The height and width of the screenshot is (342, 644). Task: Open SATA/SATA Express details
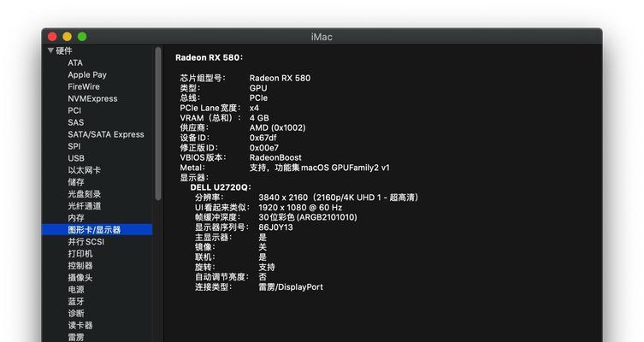pos(106,134)
